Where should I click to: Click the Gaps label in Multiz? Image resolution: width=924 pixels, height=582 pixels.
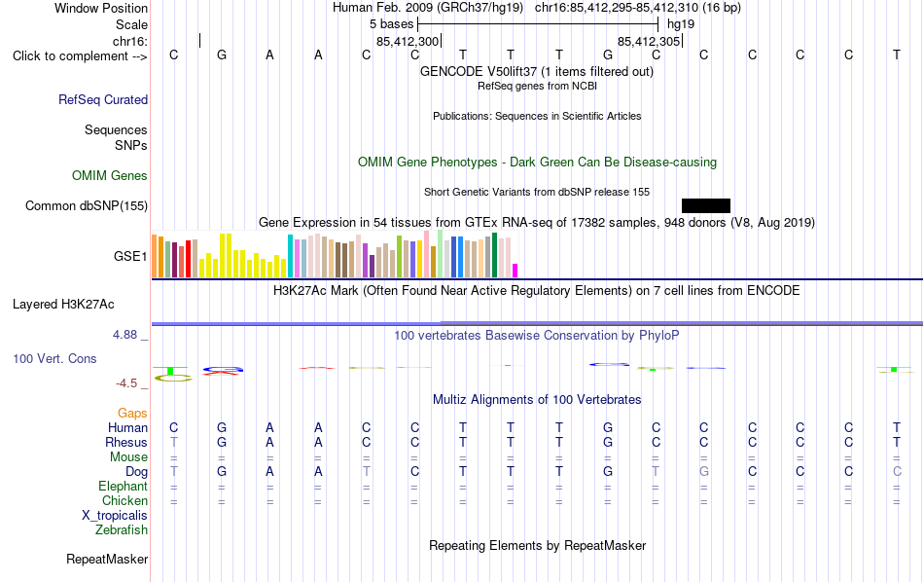click(132, 414)
